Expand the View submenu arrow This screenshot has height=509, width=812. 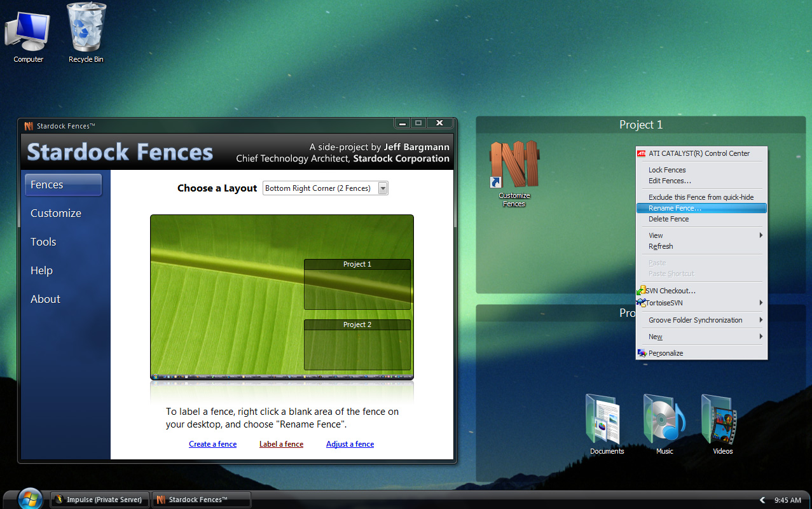[x=760, y=235]
